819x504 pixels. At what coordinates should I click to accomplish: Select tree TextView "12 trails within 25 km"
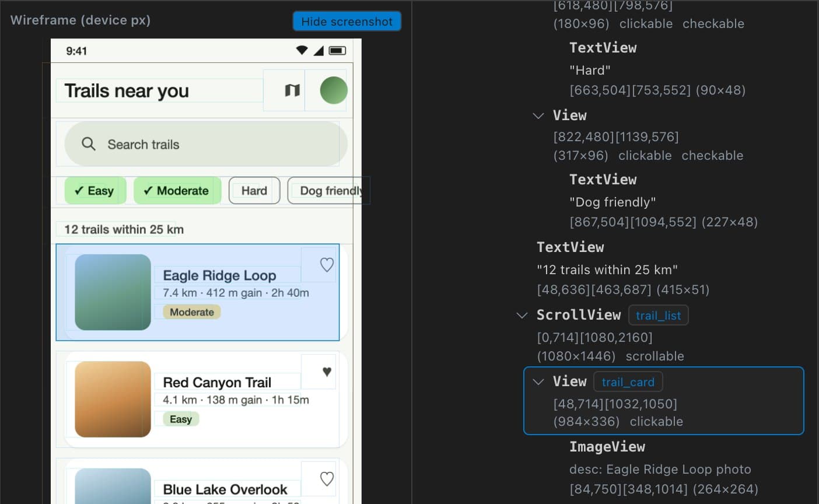point(623,268)
